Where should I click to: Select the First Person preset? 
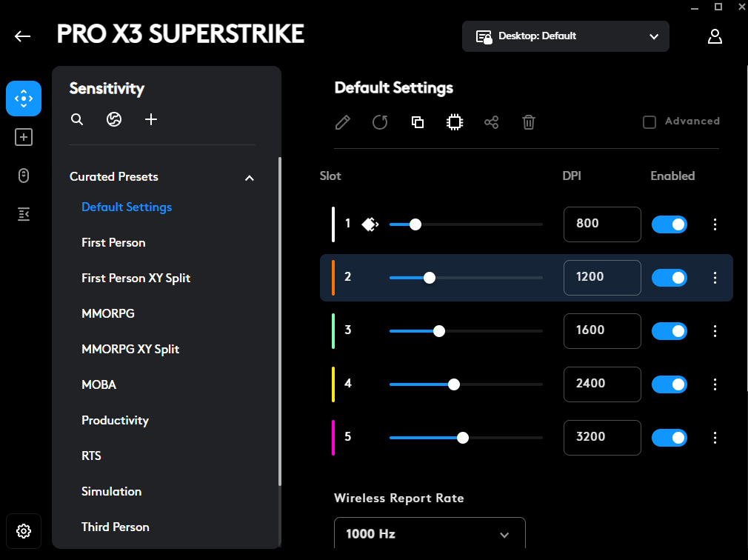113,243
